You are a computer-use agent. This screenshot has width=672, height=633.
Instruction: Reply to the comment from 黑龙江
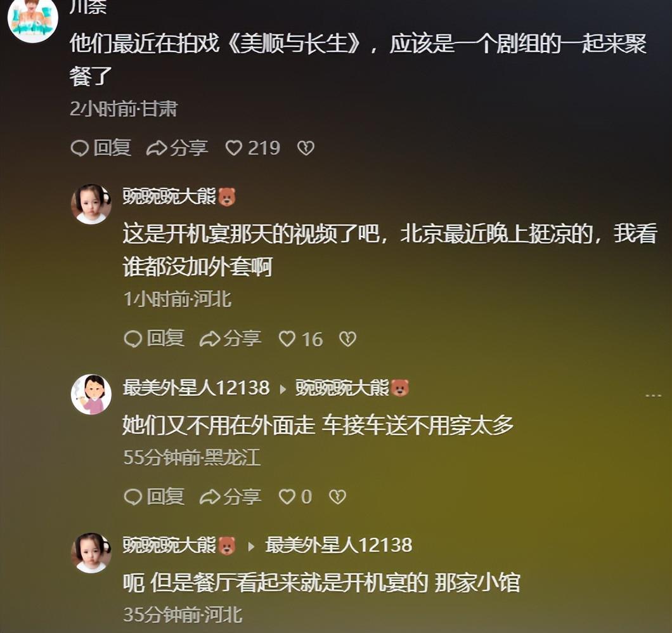[x=154, y=497]
